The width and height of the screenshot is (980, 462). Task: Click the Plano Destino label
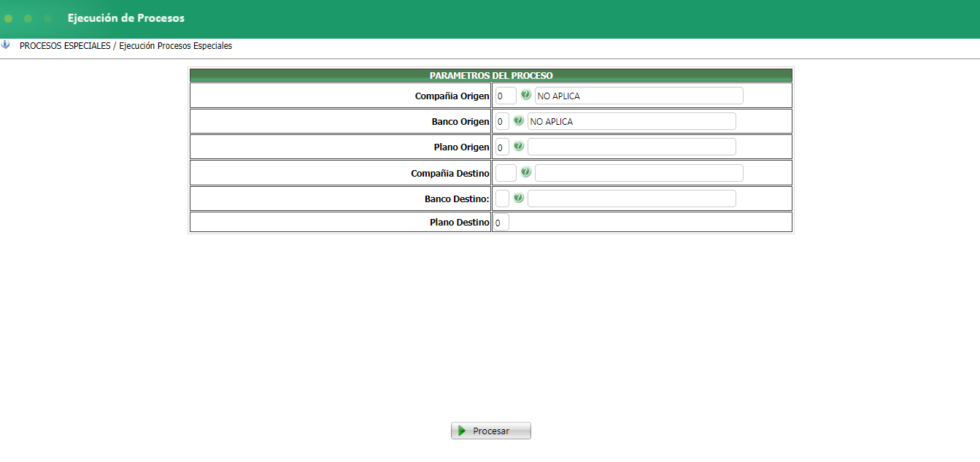459,222
